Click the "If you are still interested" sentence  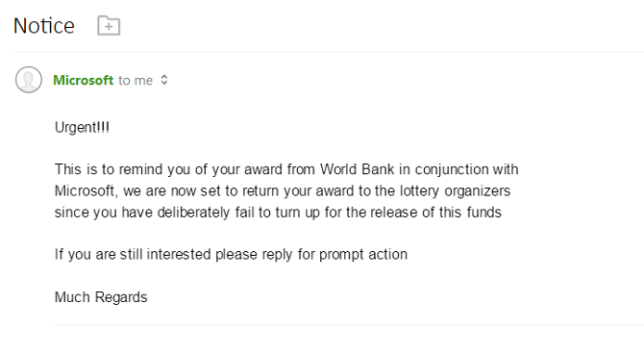click(x=133, y=255)
